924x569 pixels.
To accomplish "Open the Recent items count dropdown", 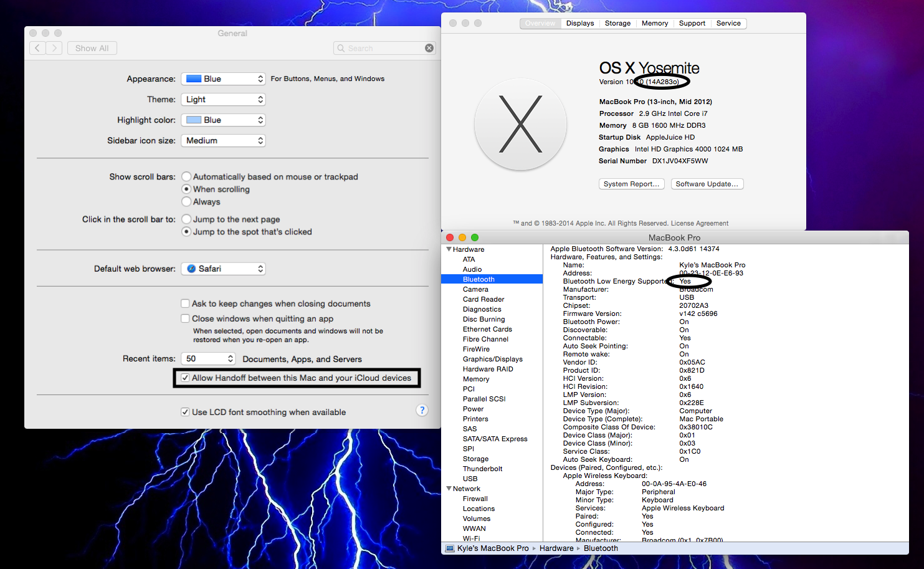I will pos(208,358).
